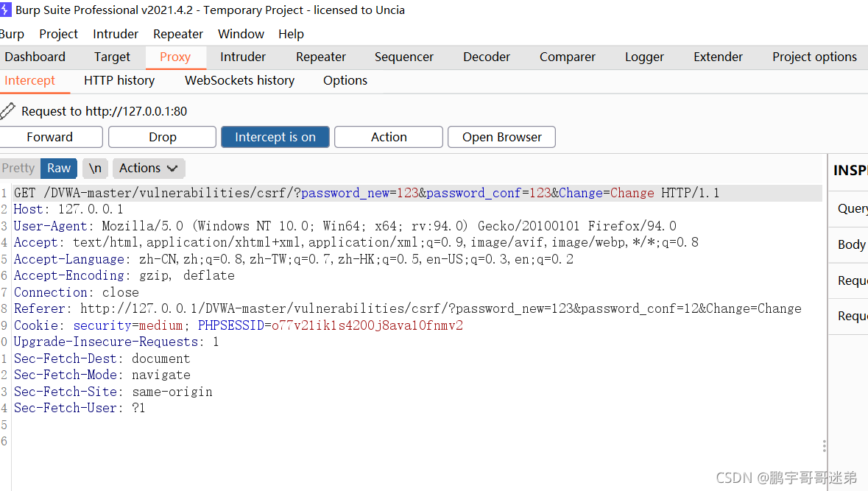868x491 pixels.
Task: Switch to the Dashboard tab
Action: coord(35,57)
